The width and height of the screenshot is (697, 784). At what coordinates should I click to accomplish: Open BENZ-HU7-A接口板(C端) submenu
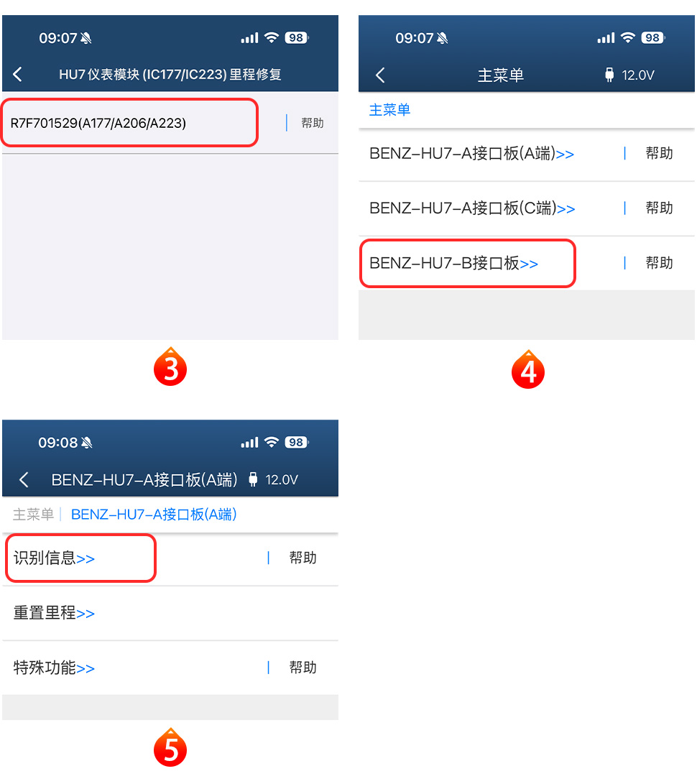click(472, 208)
